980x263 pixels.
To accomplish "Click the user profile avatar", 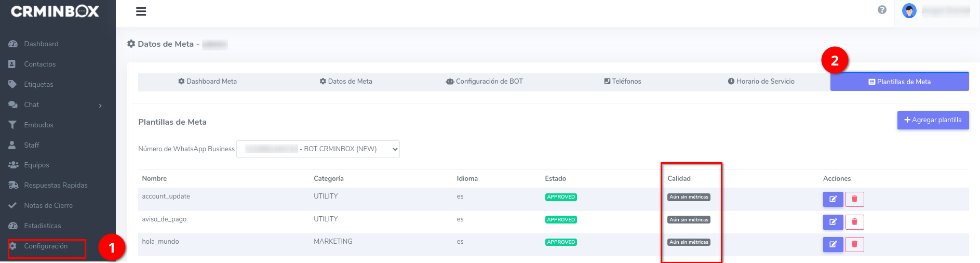I will click(x=909, y=11).
